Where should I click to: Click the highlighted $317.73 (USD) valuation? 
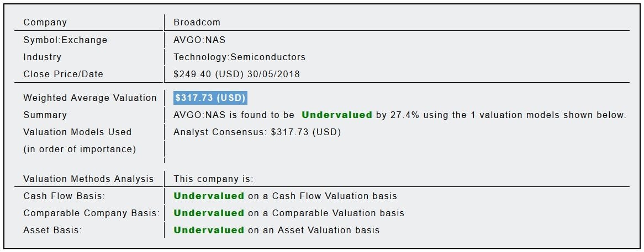click(210, 98)
